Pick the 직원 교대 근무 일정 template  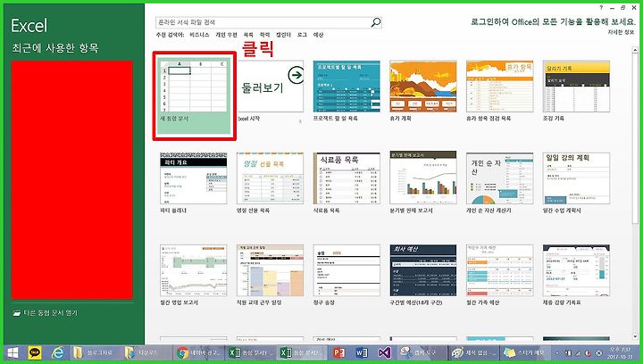(271, 270)
